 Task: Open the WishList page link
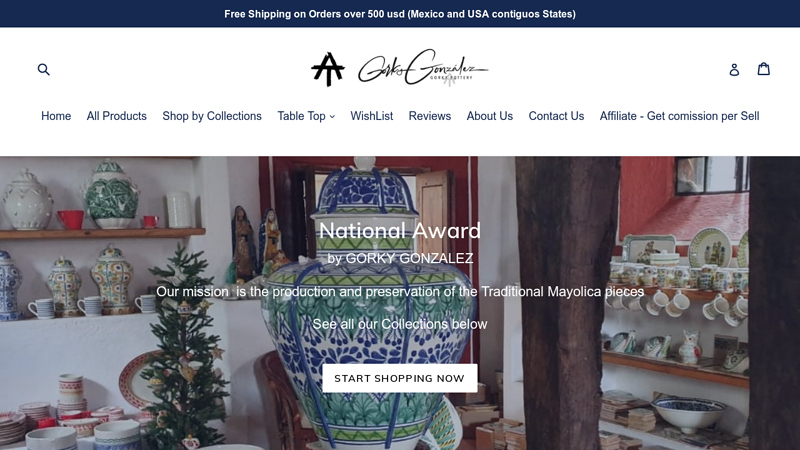click(x=371, y=116)
